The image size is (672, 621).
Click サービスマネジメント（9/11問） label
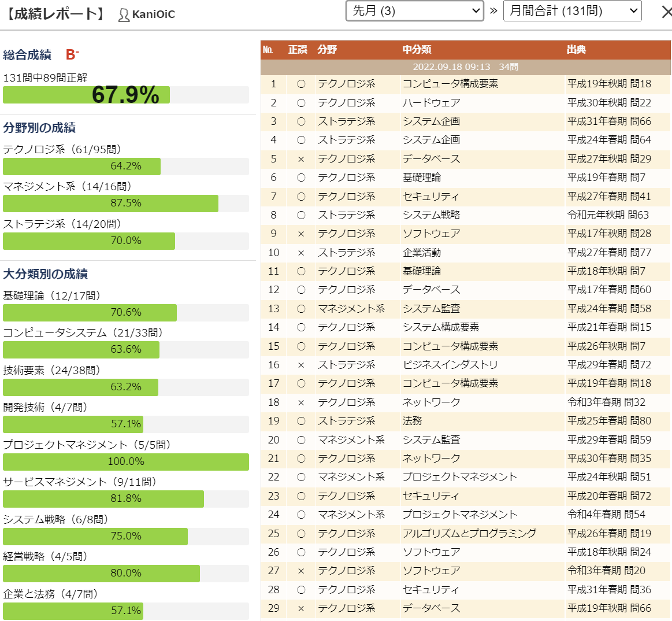(x=81, y=482)
